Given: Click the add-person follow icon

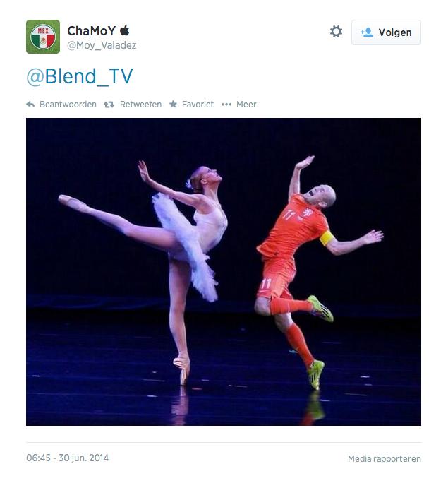Looking at the screenshot, I should [367, 32].
